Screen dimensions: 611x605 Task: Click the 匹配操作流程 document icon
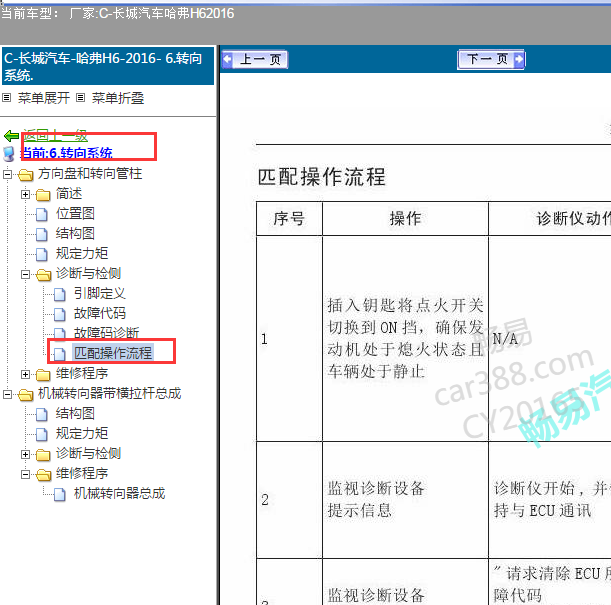60,354
